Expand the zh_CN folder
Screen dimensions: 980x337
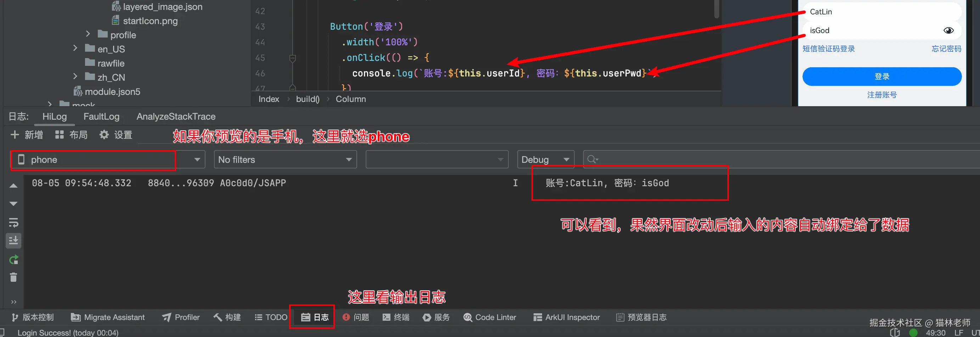pos(75,77)
